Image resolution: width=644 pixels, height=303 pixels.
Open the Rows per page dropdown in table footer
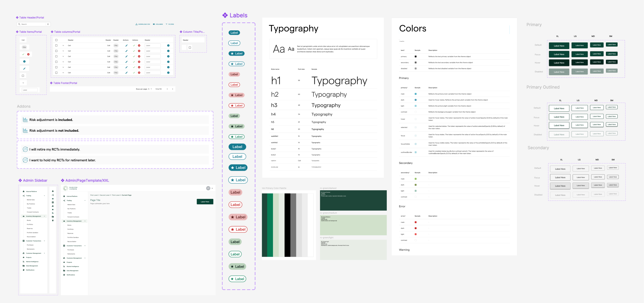(x=151, y=89)
